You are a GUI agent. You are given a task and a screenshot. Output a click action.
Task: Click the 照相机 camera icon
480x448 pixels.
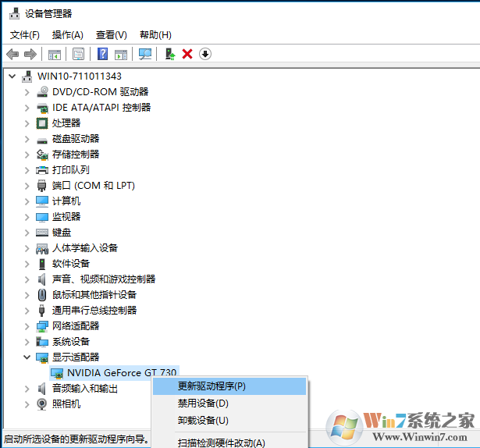[x=41, y=404]
